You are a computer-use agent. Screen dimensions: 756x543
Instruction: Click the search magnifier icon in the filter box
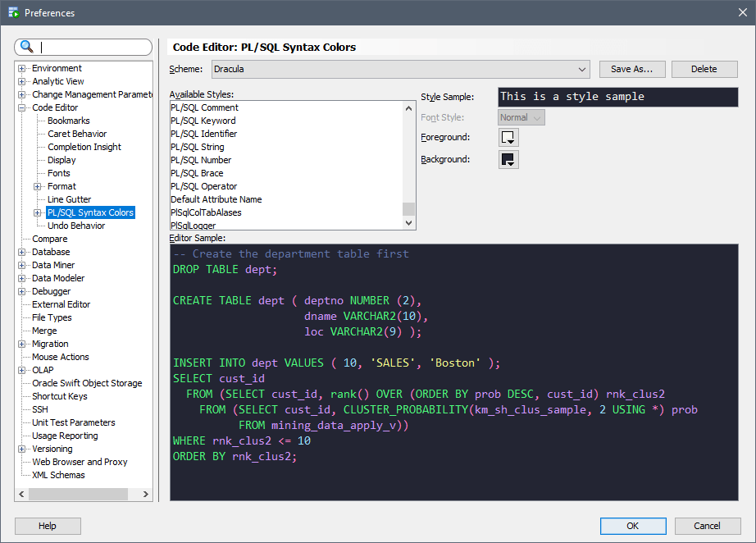coord(25,47)
